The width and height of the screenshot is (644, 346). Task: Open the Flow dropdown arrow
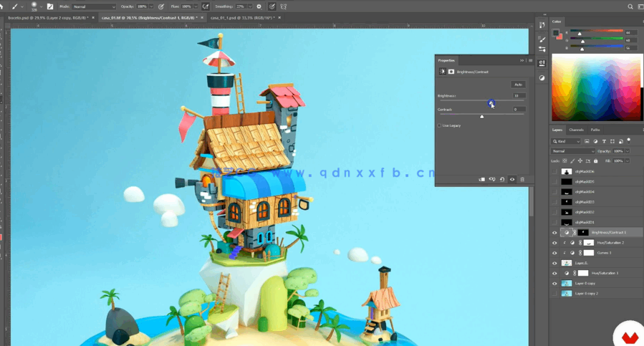196,6
